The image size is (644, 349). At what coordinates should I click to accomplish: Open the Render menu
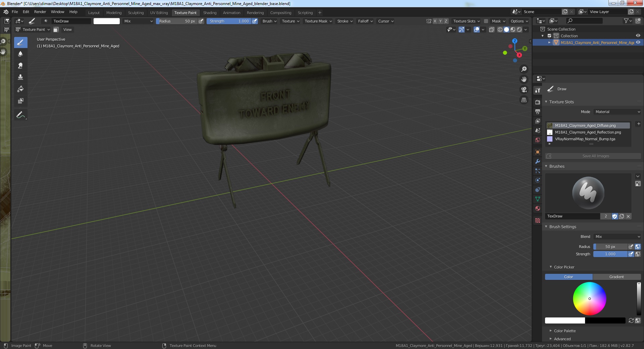40,12
